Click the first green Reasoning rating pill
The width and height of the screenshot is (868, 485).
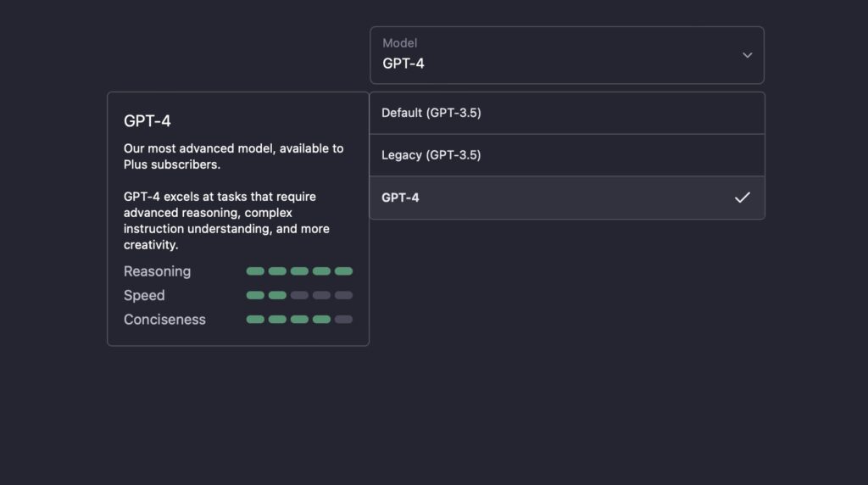255,271
